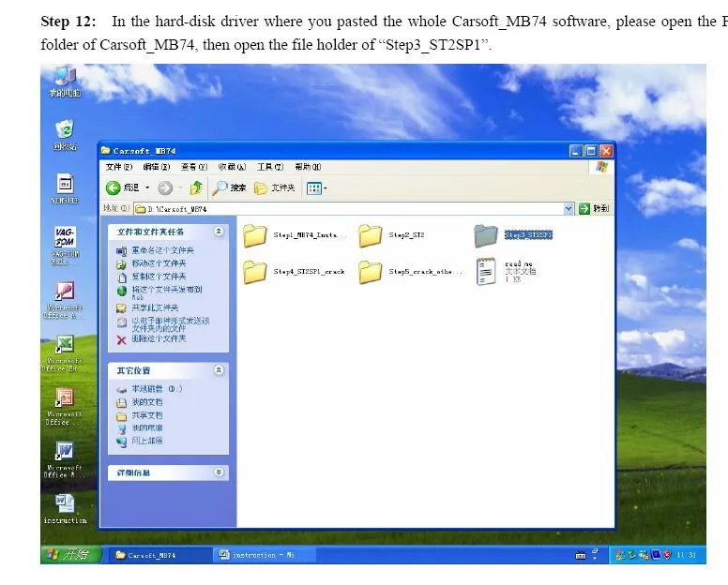728x585 pixels.
Task: Click the Start button
Action: point(71,554)
